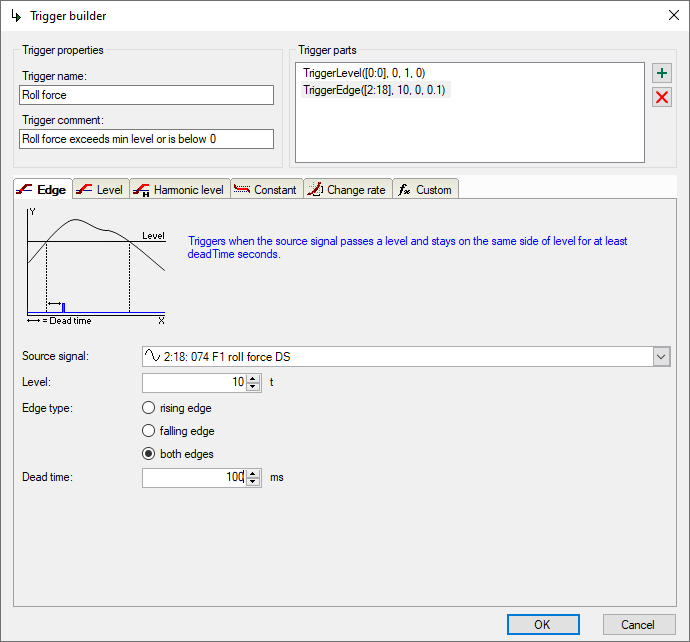This screenshot has width=690, height=642.
Task: Increase Dead time with up arrow
Action: point(253,473)
